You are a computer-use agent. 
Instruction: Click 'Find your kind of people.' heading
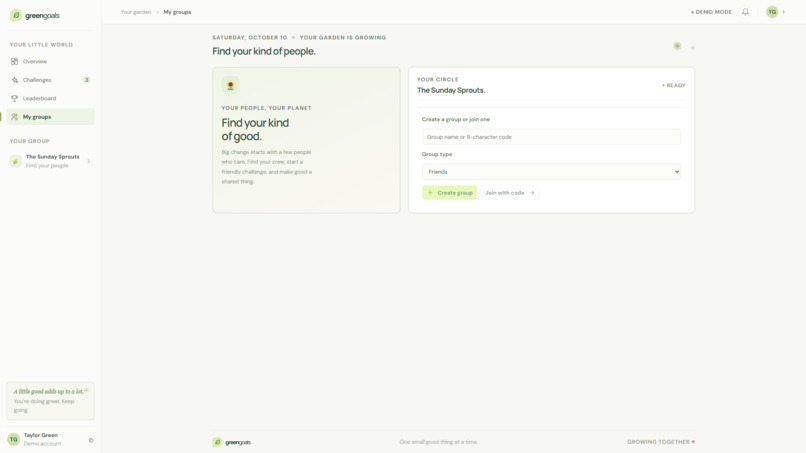tap(264, 51)
